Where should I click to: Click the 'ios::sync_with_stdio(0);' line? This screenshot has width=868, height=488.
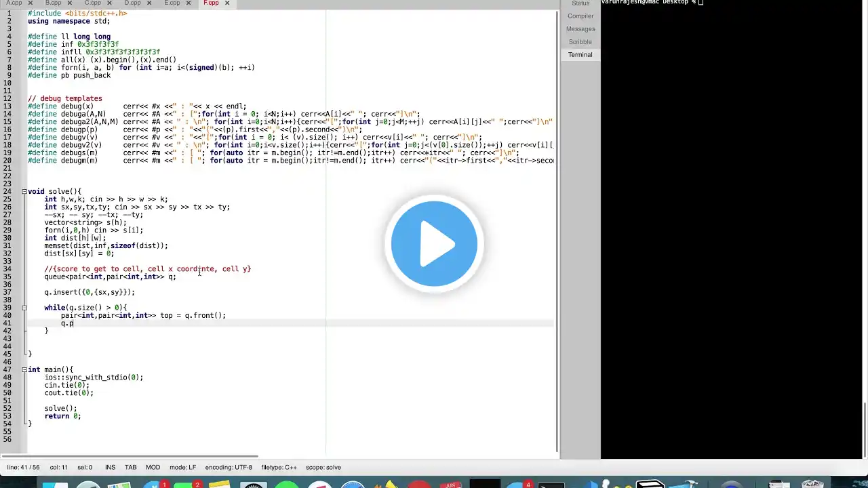[94, 378]
